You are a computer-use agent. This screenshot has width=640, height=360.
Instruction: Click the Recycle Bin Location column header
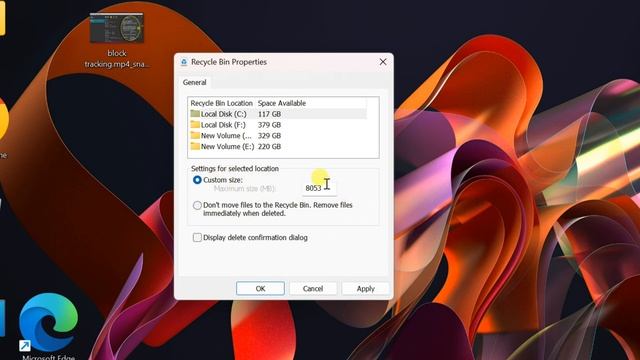222,103
